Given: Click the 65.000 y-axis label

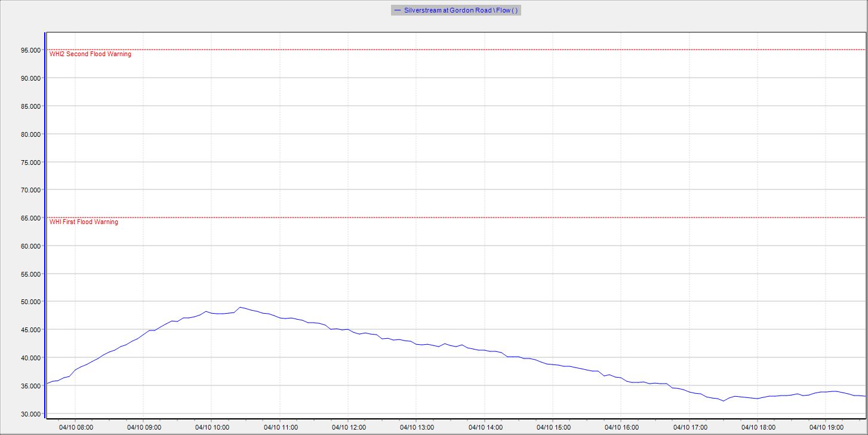Looking at the screenshot, I should [x=30, y=218].
